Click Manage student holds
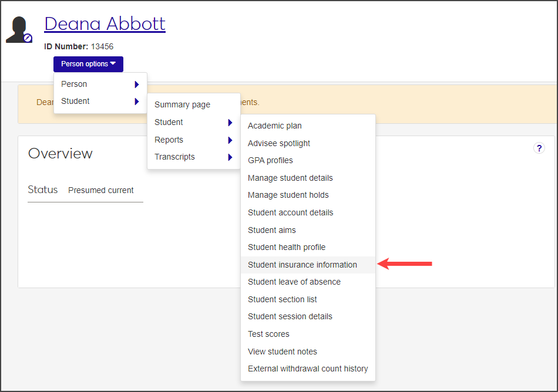This screenshot has width=558, height=392. pyautogui.click(x=288, y=195)
